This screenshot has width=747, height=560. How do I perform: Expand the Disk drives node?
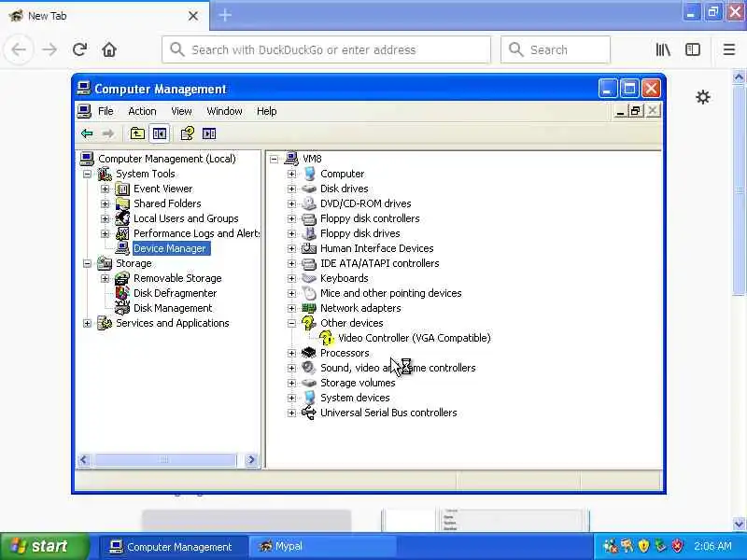[x=291, y=189]
